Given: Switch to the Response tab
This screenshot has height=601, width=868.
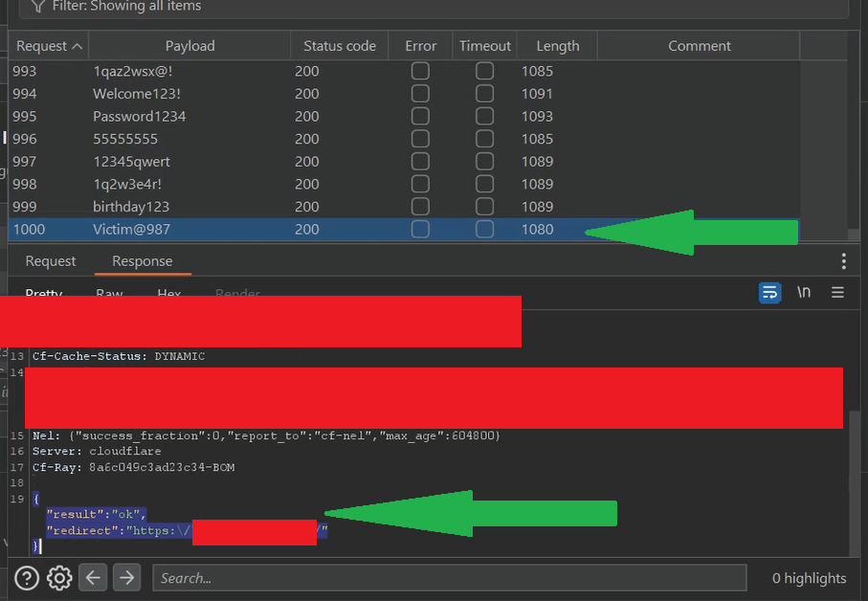Looking at the screenshot, I should tap(143, 261).
